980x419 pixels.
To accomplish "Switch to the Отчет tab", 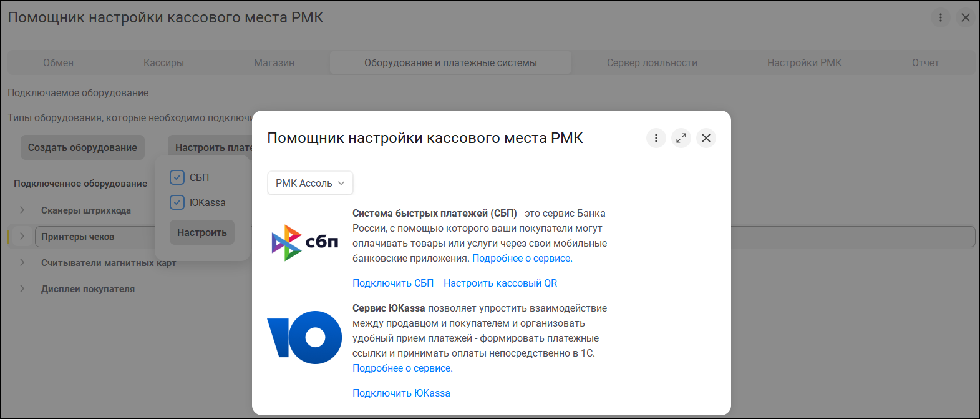I will 925,62.
